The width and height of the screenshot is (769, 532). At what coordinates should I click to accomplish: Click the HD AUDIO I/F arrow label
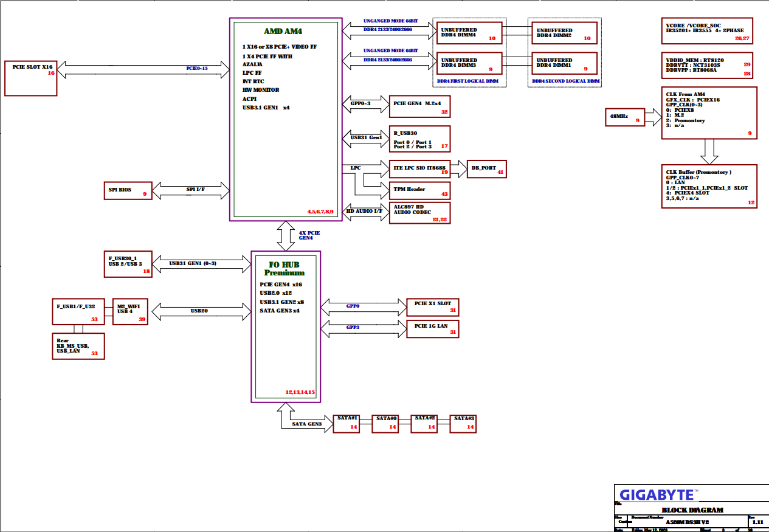tap(364, 212)
